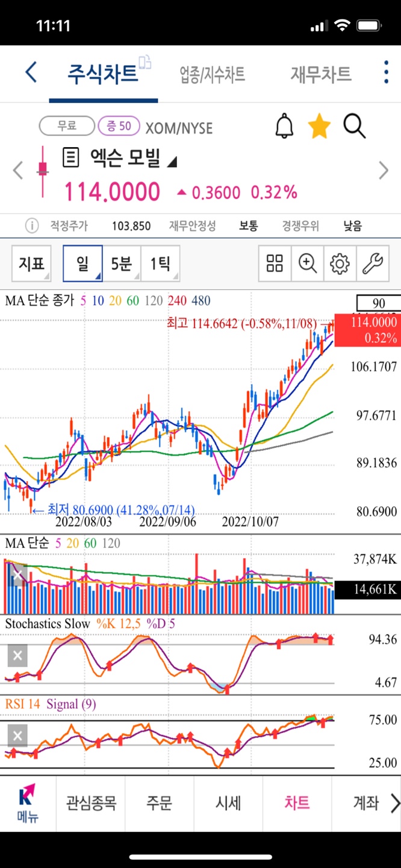Open the wrench tools icon

click(x=372, y=263)
